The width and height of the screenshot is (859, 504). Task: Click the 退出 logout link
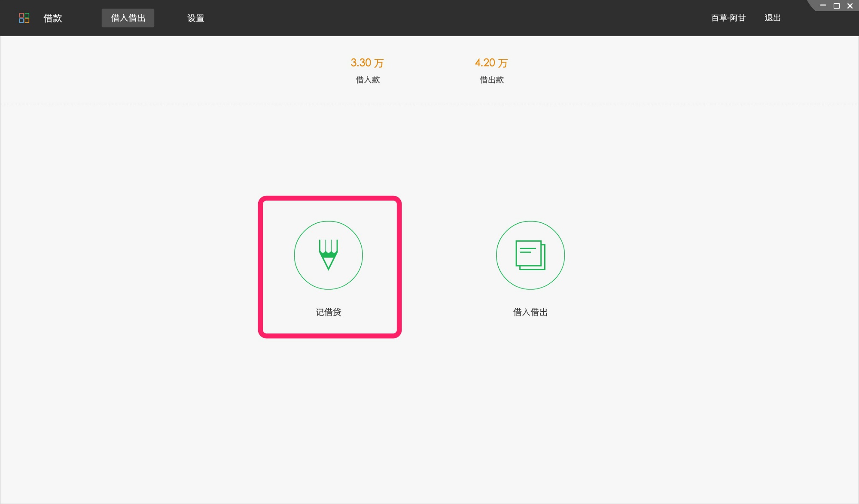click(773, 18)
